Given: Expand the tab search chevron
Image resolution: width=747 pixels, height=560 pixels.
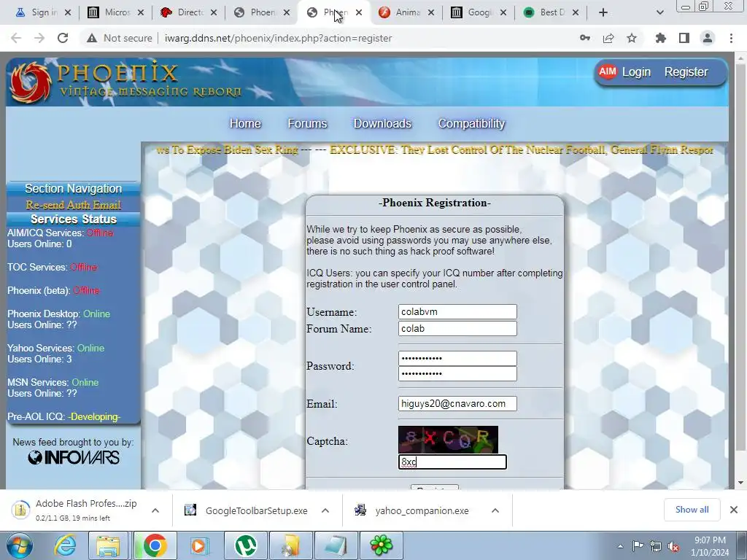Looking at the screenshot, I should click(659, 12).
